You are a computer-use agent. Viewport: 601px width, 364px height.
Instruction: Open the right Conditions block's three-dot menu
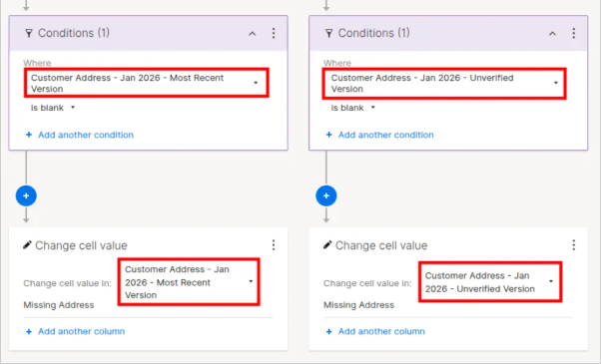pos(573,33)
